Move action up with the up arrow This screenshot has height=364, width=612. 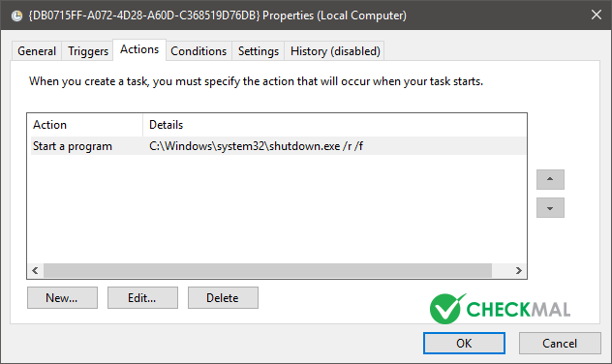pyautogui.click(x=550, y=179)
